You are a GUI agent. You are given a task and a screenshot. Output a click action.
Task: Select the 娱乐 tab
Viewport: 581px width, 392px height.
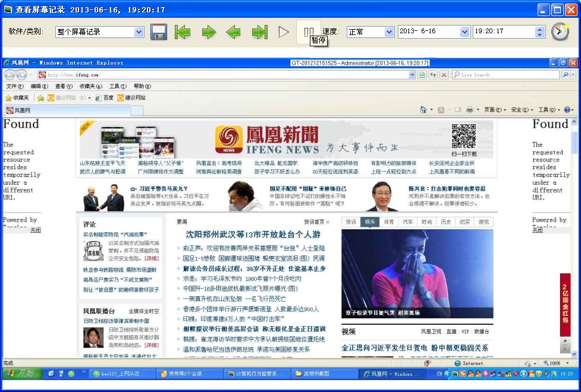coord(370,222)
